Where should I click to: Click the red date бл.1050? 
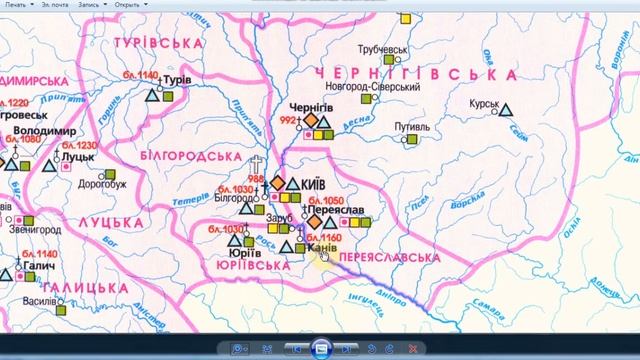pos(326,201)
